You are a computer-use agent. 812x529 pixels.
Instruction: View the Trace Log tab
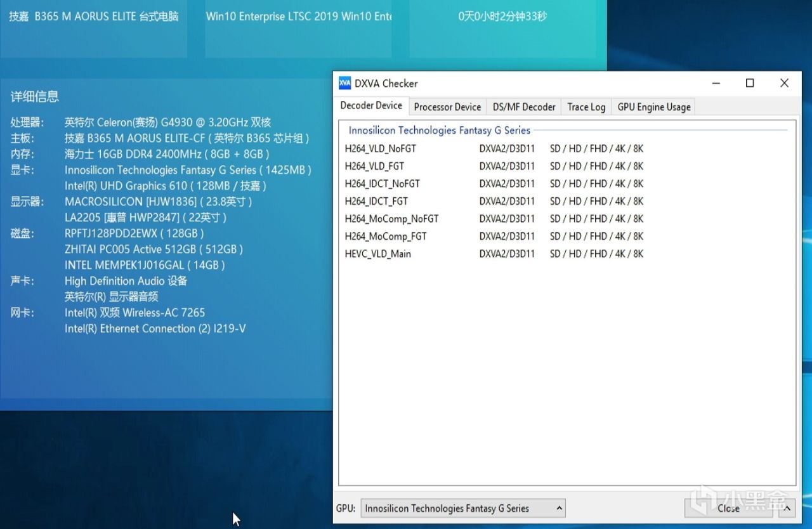tap(586, 107)
